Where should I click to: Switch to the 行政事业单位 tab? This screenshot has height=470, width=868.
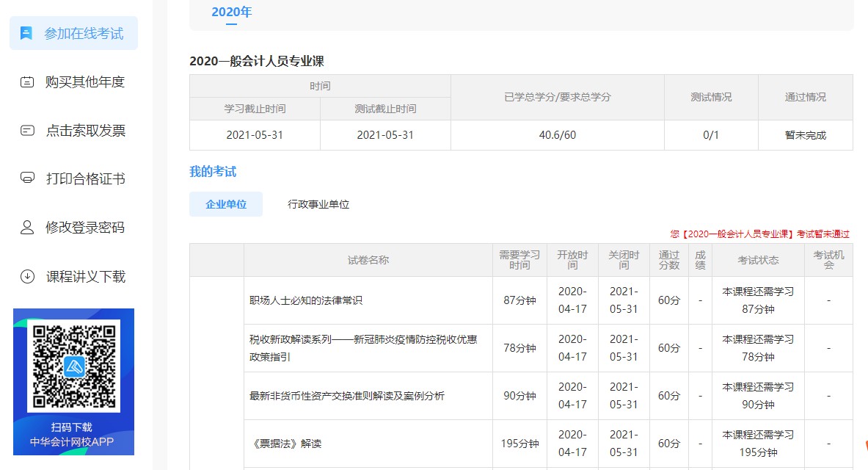click(x=317, y=204)
